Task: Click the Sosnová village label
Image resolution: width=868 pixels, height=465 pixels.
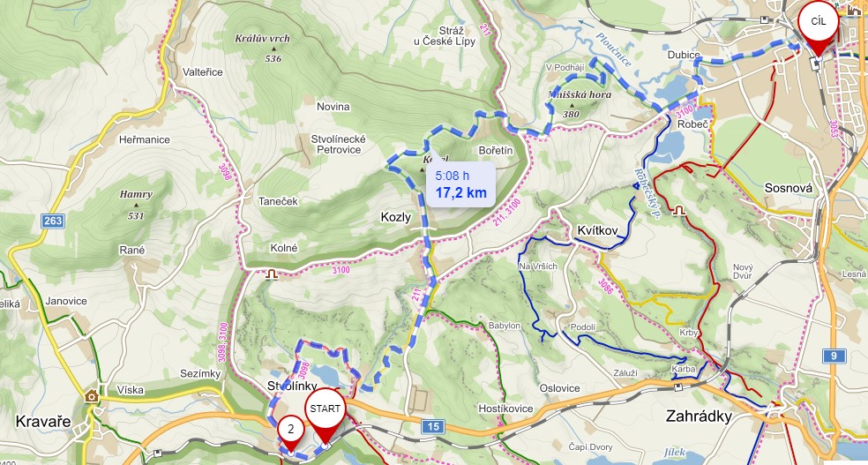Action: pos(789,188)
